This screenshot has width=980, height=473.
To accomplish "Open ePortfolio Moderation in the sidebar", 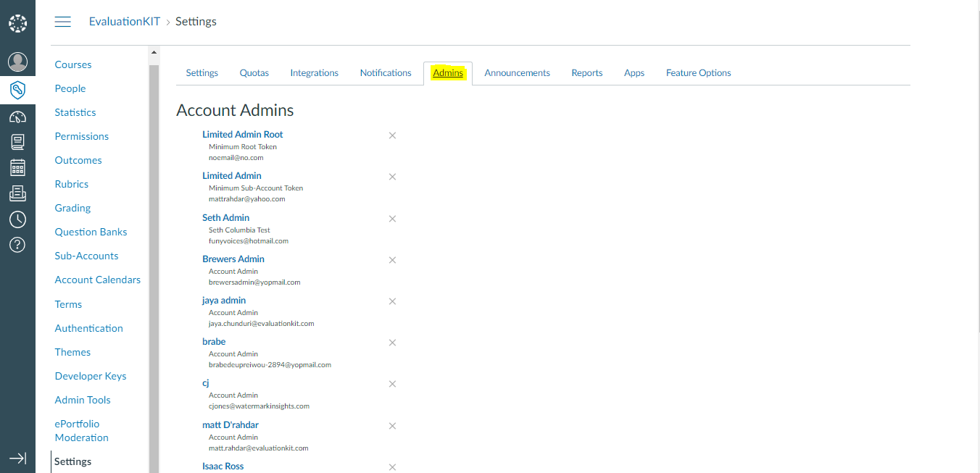I will coord(82,431).
